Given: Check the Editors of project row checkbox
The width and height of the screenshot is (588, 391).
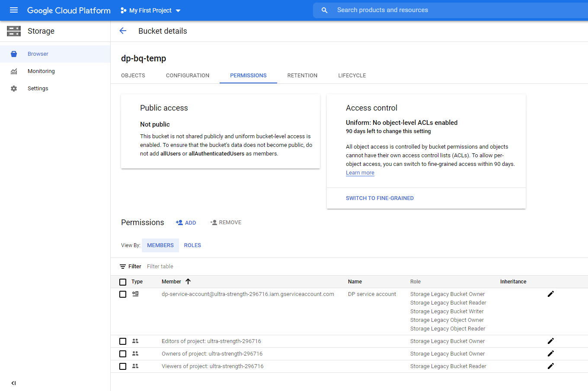Looking at the screenshot, I should point(123,341).
